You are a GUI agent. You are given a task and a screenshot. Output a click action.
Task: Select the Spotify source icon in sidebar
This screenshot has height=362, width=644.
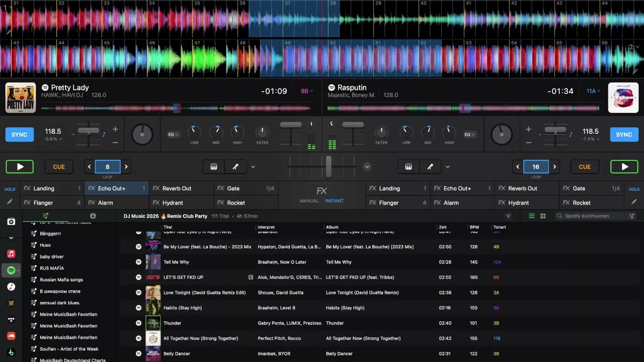[x=11, y=270]
